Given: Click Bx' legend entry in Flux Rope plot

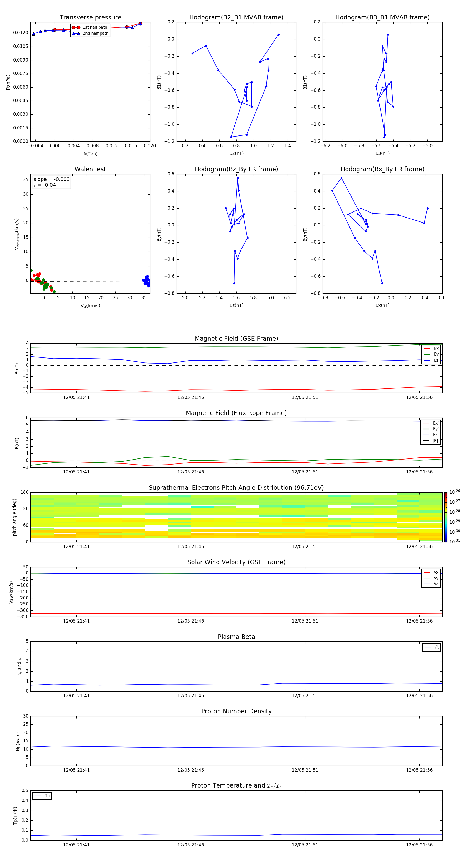Looking at the screenshot, I should [431, 423].
